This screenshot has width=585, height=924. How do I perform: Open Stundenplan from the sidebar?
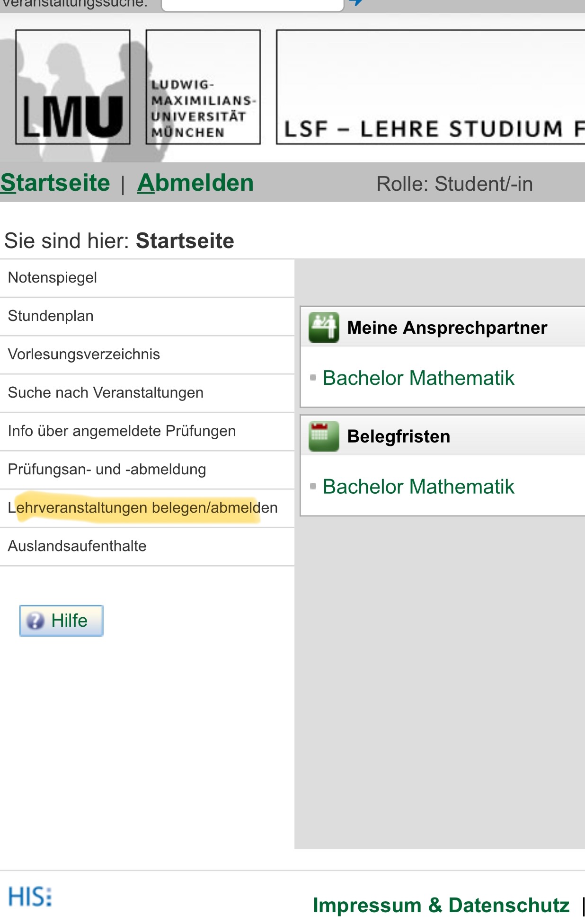51,316
